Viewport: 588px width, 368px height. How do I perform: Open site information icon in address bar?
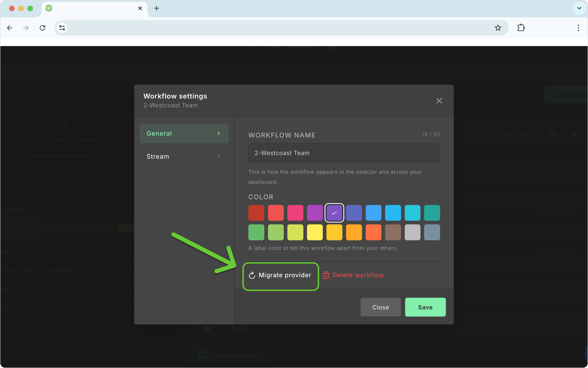pos(62,28)
